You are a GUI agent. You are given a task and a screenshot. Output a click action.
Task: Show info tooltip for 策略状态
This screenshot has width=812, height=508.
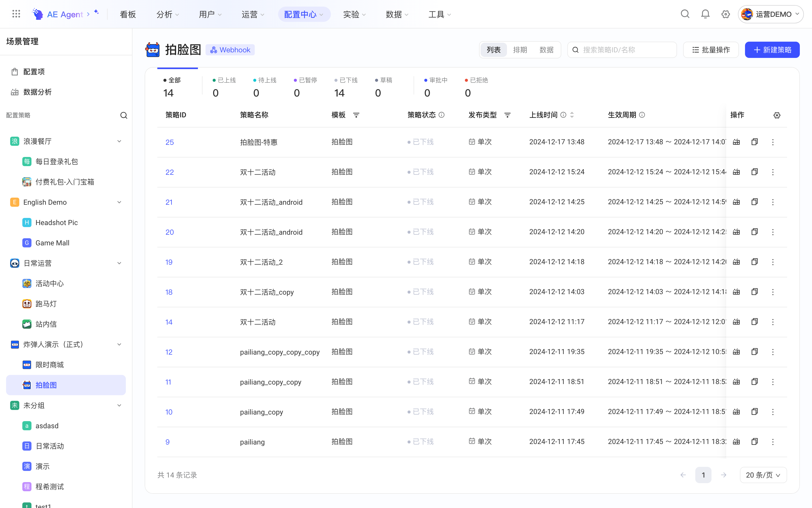[x=442, y=115]
